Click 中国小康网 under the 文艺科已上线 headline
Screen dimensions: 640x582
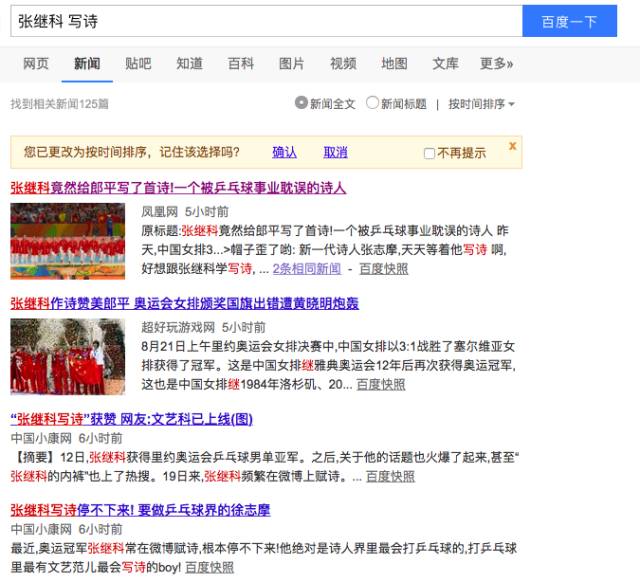click(41, 438)
